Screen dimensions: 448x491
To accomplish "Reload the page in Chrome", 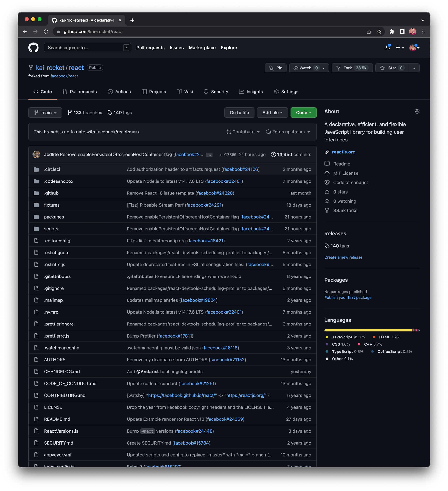I will pos(46,32).
